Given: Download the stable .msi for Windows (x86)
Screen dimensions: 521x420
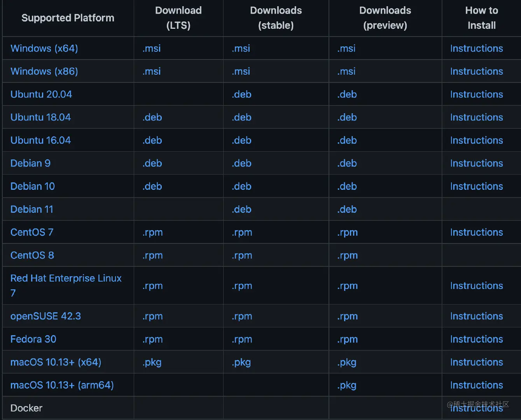Looking at the screenshot, I should [241, 71].
